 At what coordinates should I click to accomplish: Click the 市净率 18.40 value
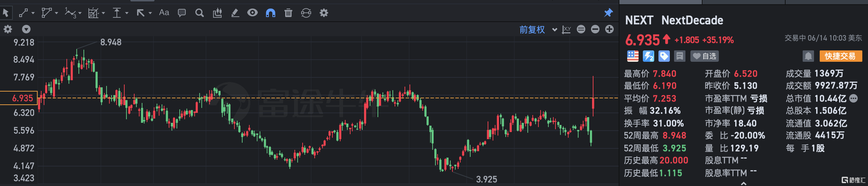click(x=745, y=123)
